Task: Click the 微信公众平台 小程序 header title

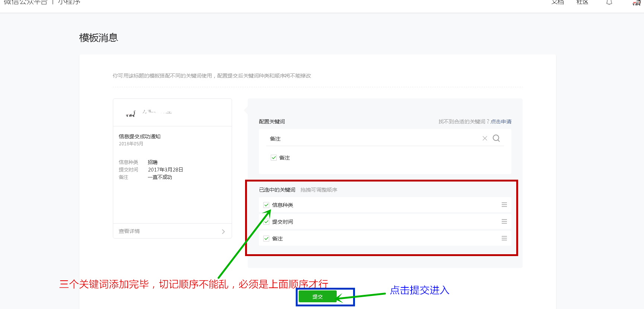Action: (x=42, y=3)
